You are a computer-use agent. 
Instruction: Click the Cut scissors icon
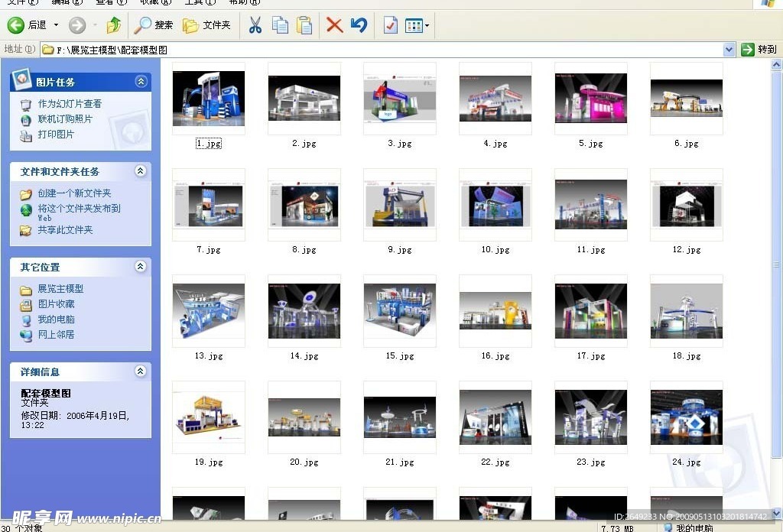(x=255, y=25)
